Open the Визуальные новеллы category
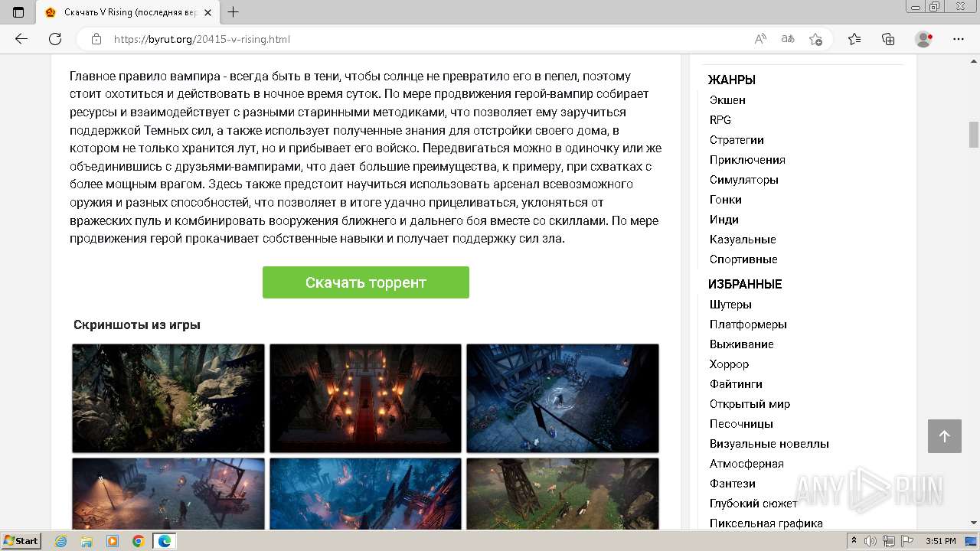The height and width of the screenshot is (551, 980). 769,444
